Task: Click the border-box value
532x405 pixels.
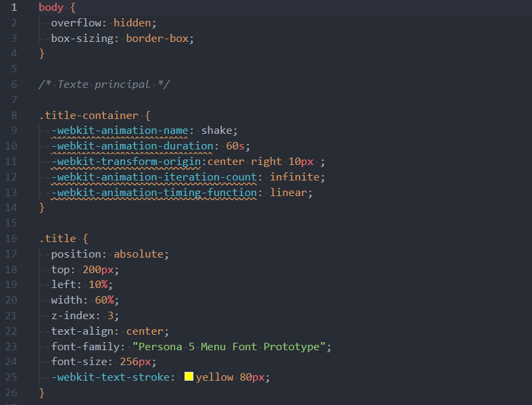Action: pos(160,39)
